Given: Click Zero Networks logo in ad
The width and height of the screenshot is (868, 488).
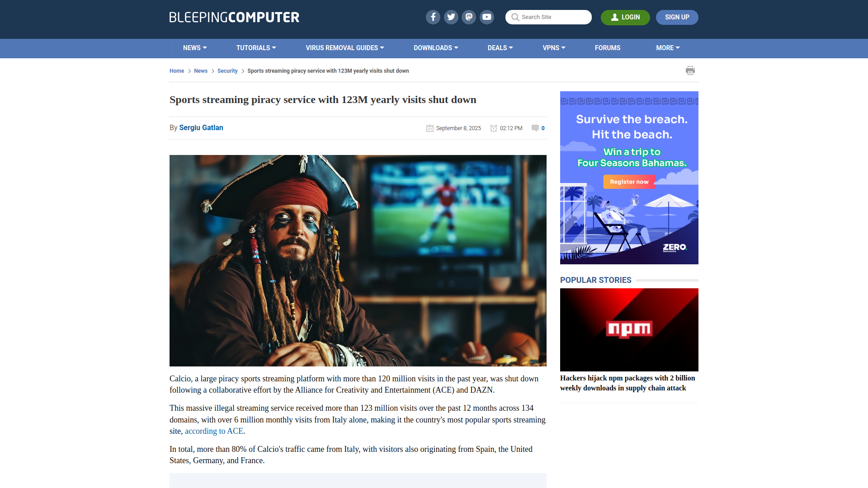Looking at the screenshot, I should pos(675,248).
